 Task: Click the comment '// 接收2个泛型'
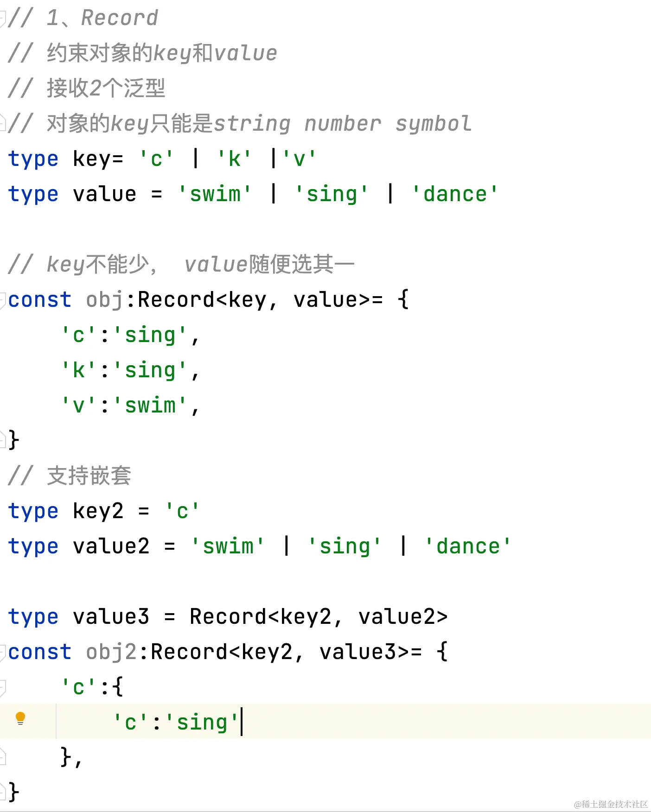point(87,88)
